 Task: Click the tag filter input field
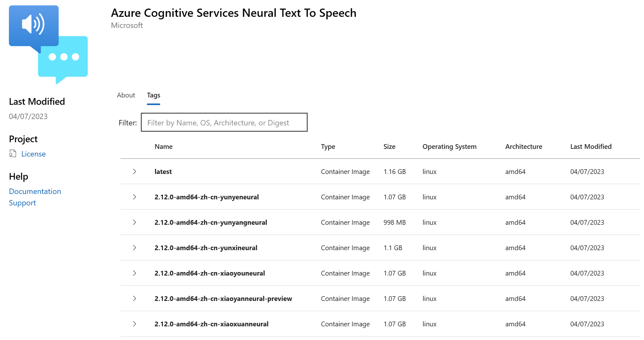(x=224, y=123)
